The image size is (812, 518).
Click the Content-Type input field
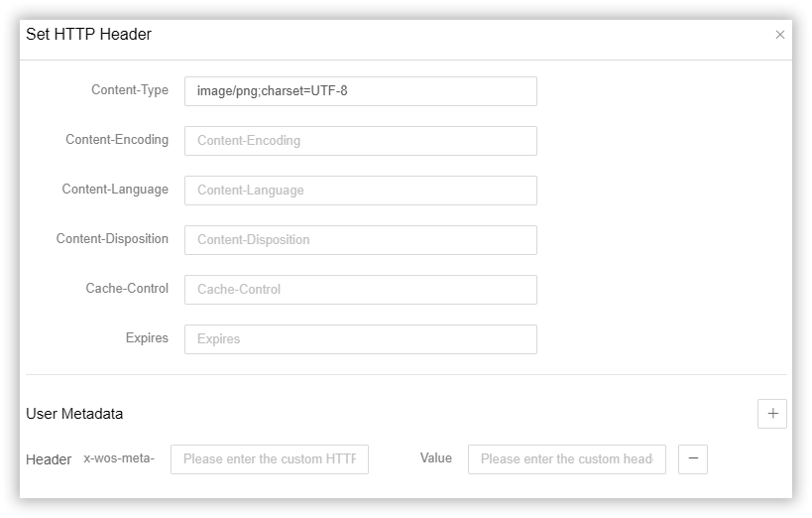(360, 91)
